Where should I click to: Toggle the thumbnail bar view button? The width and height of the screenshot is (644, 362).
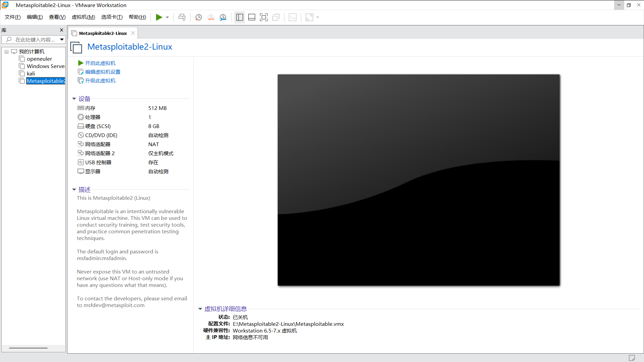(252, 17)
